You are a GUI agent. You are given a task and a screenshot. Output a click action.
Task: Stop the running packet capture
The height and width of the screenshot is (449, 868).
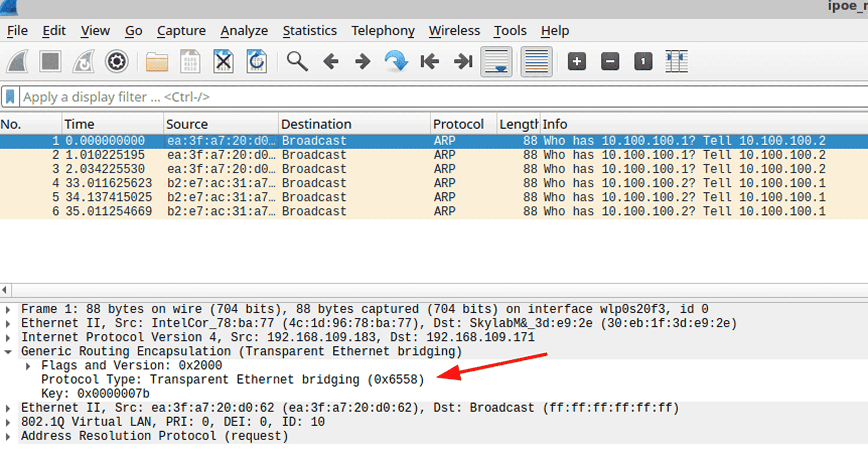click(50, 61)
